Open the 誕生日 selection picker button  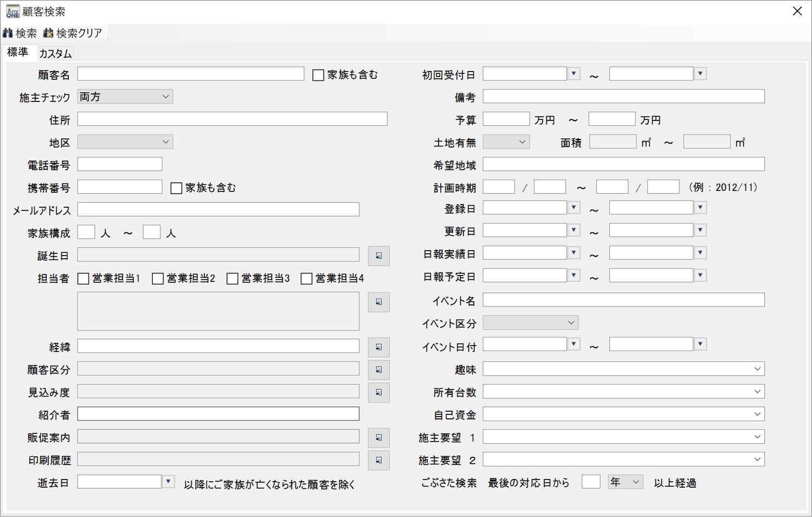(x=378, y=256)
